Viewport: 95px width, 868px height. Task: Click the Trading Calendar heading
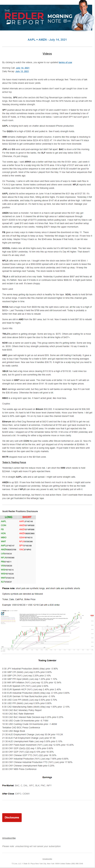[47, 660]
